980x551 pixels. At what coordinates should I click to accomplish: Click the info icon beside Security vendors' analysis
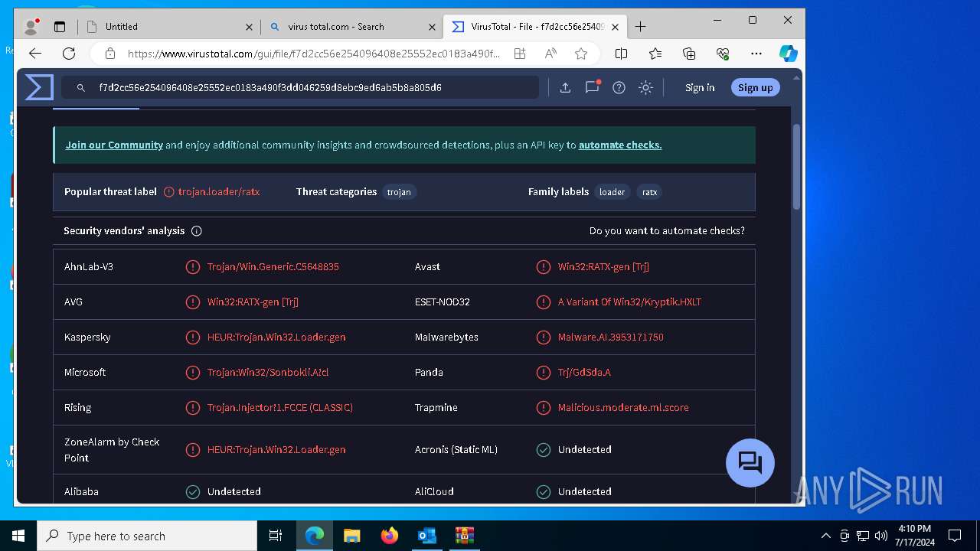point(197,231)
